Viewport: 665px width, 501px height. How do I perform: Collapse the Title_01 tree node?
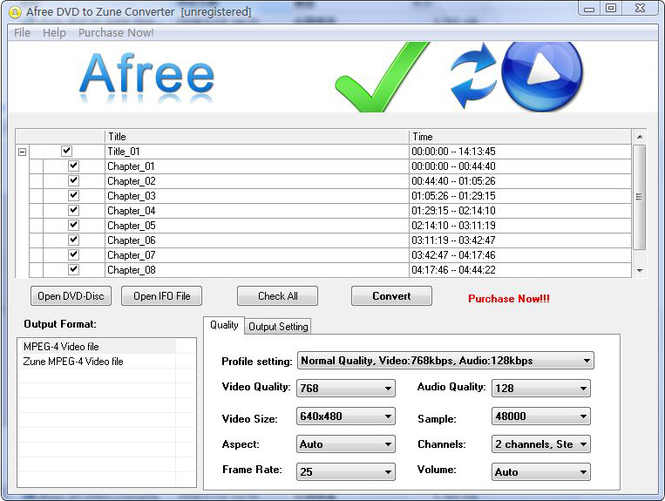tap(22, 151)
